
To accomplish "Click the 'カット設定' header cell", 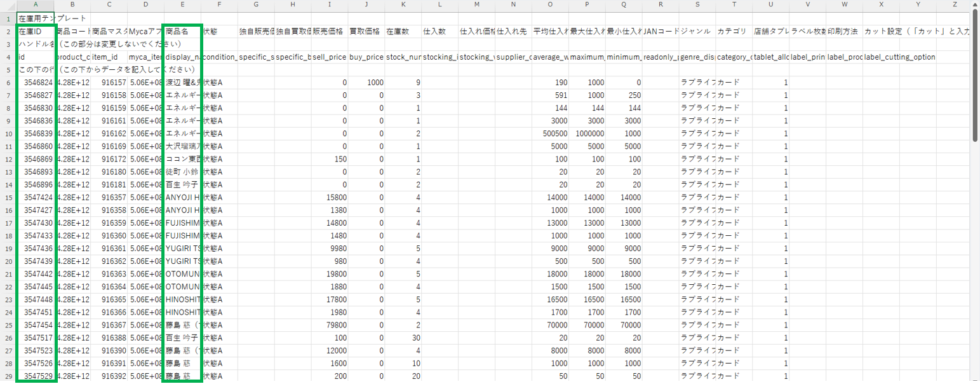I will point(882,31).
